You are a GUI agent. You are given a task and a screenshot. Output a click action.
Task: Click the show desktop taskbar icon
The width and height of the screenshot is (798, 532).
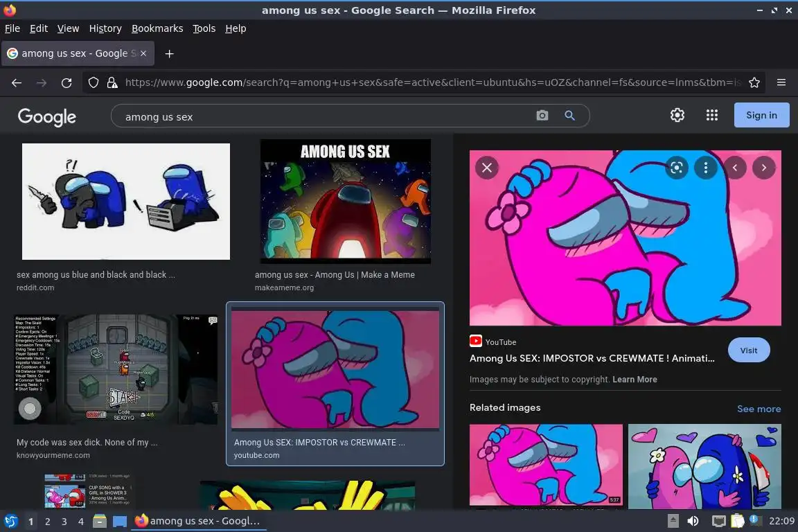pyautogui.click(x=120, y=521)
